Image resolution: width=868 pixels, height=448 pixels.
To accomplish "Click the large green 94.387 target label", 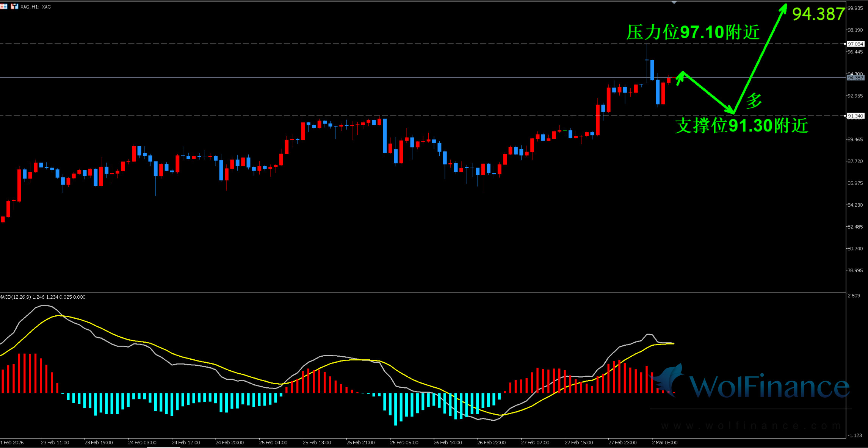I will click(818, 14).
